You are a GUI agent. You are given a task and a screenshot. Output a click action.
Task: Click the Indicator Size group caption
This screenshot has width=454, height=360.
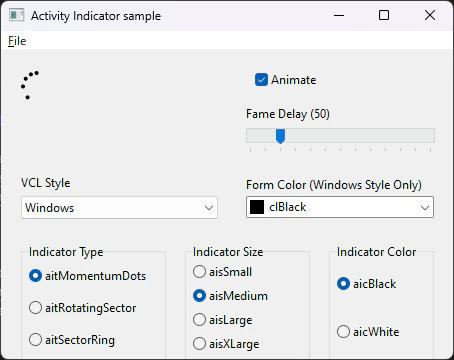pyautogui.click(x=228, y=252)
